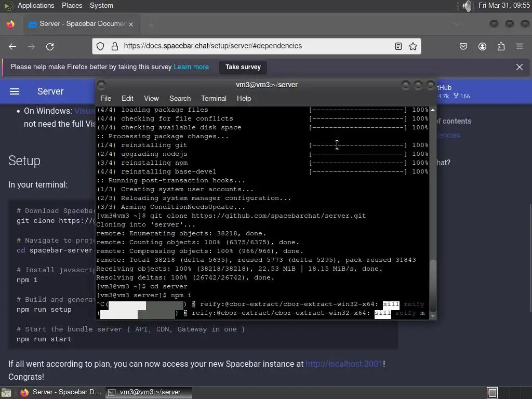Open the Places menu in top panel
Image resolution: width=532 pixels, height=399 pixels.
pyautogui.click(x=72, y=5)
